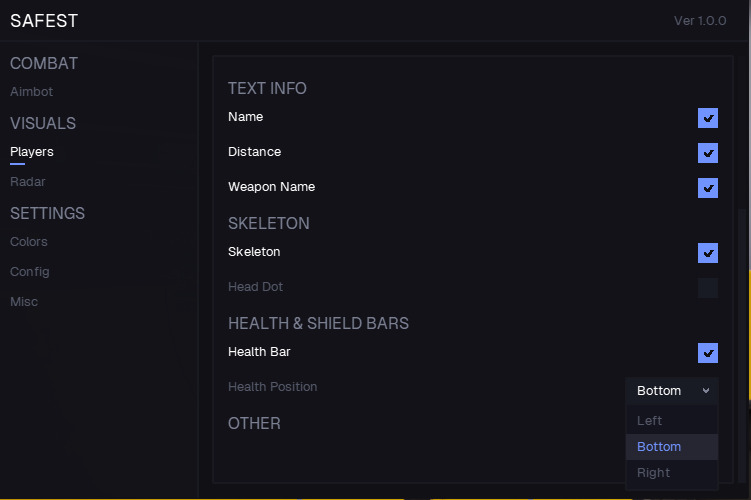Enable the Head Dot checkbox
This screenshot has width=751, height=500.
coord(708,288)
